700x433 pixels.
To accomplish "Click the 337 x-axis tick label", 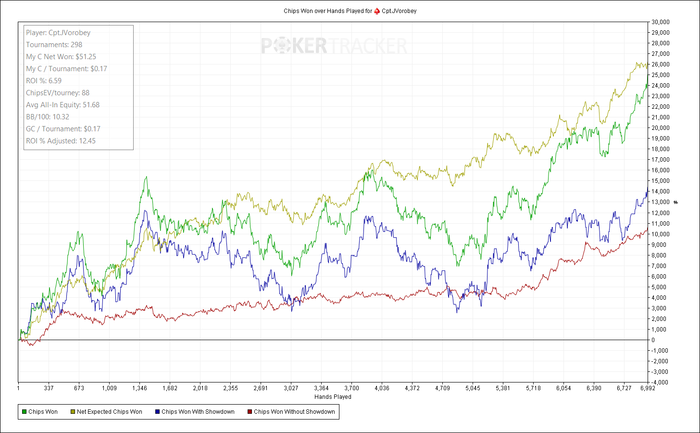I will 49,388.
